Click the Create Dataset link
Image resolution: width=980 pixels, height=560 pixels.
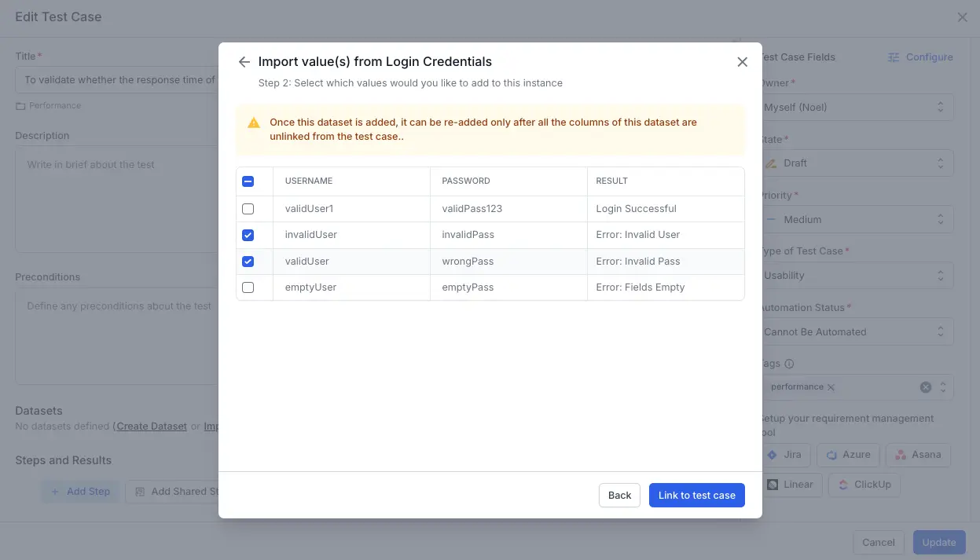coord(152,426)
